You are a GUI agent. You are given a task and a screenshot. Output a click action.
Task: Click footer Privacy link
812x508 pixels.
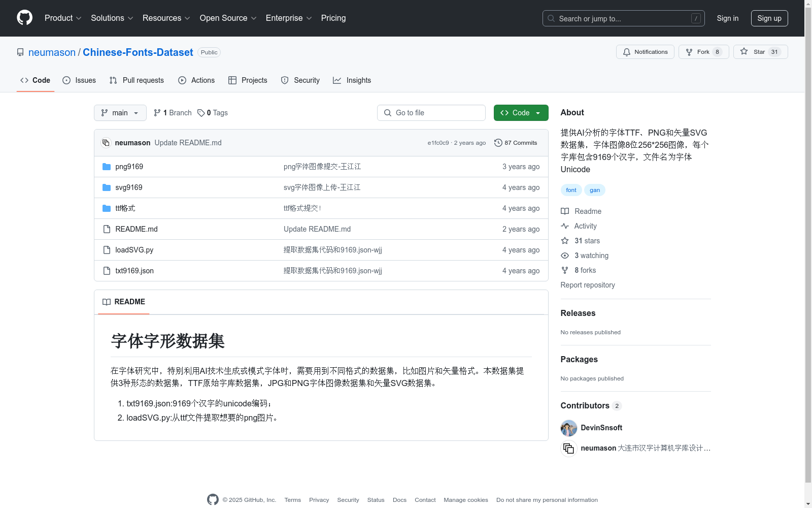coord(319,500)
